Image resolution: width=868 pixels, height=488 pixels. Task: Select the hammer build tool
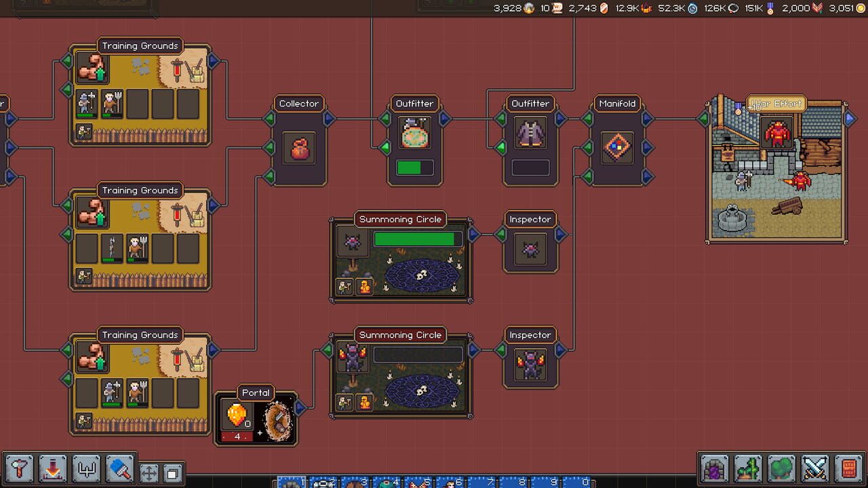(x=19, y=469)
